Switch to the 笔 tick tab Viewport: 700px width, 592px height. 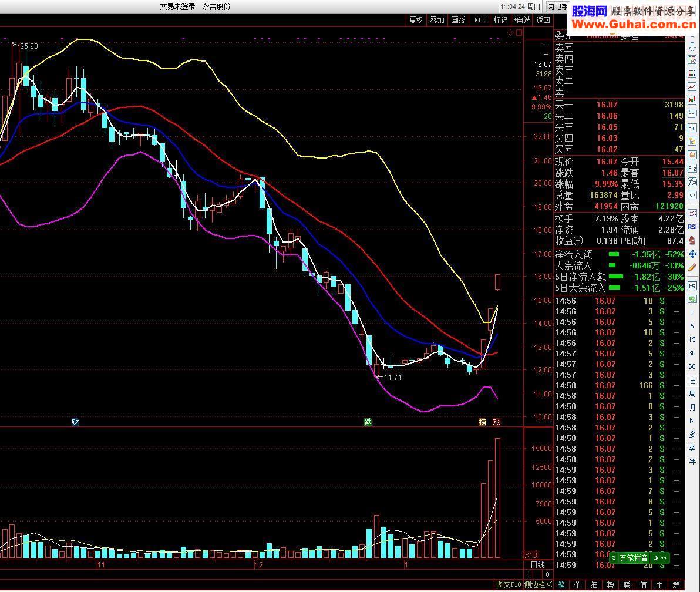point(561,585)
